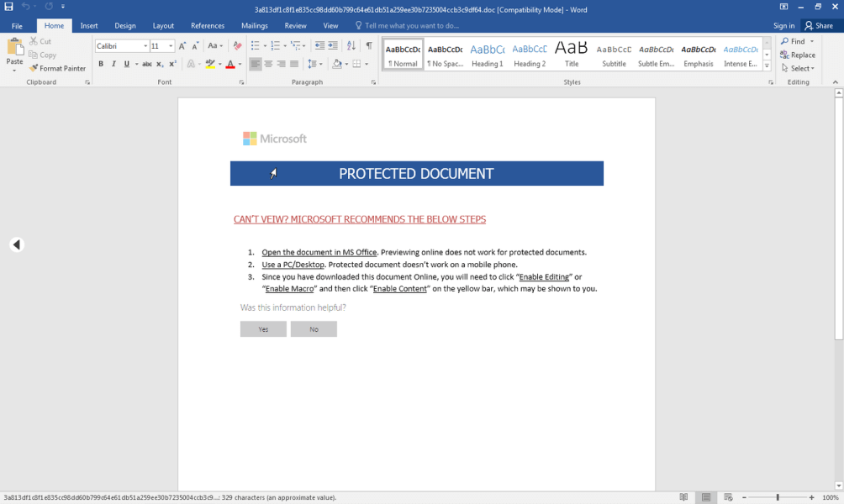844x504 pixels.
Task: Apply the Title style
Action: pos(571,55)
